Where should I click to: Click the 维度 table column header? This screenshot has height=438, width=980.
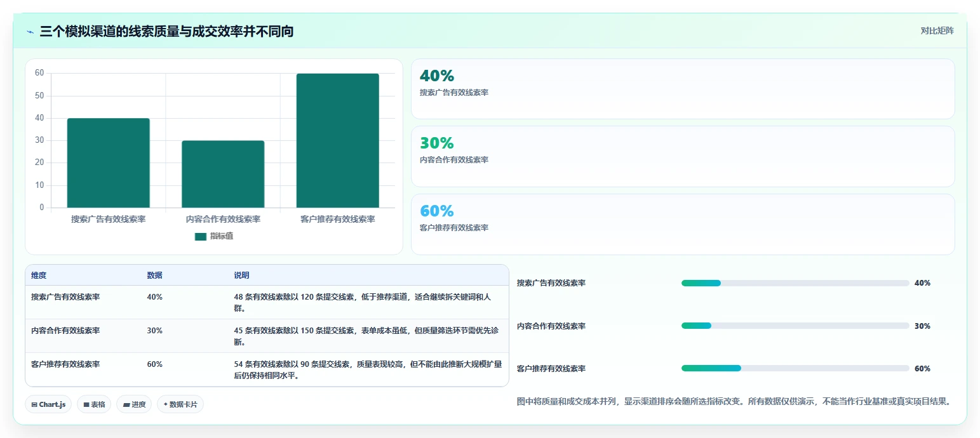coord(39,275)
